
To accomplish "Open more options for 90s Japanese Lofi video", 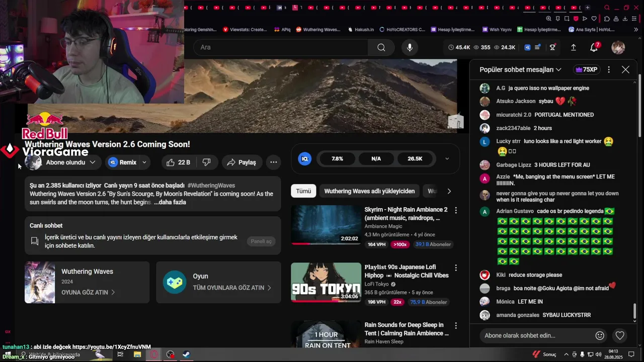I will pos(456,268).
